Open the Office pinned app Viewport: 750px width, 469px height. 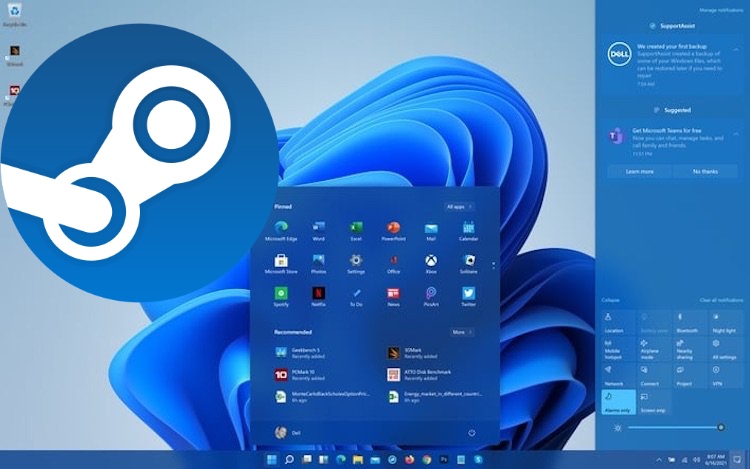pyautogui.click(x=393, y=264)
